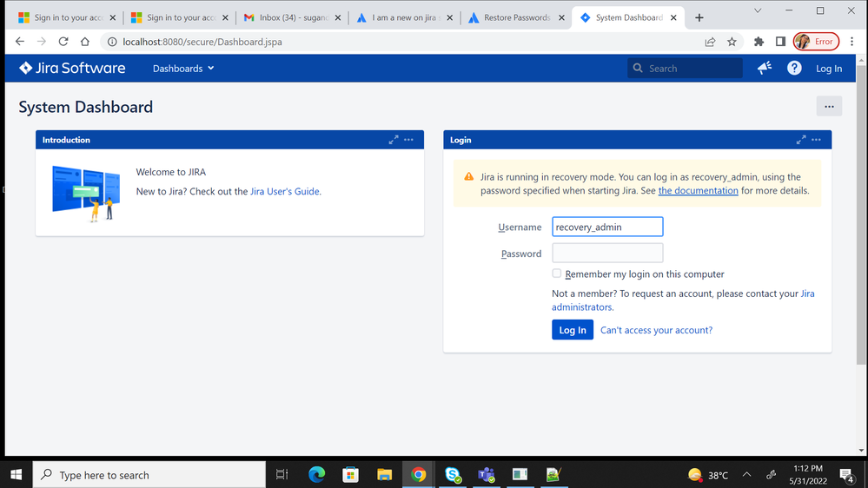Open the profile Error button
868x488 pixels.
tap(816, 42)
